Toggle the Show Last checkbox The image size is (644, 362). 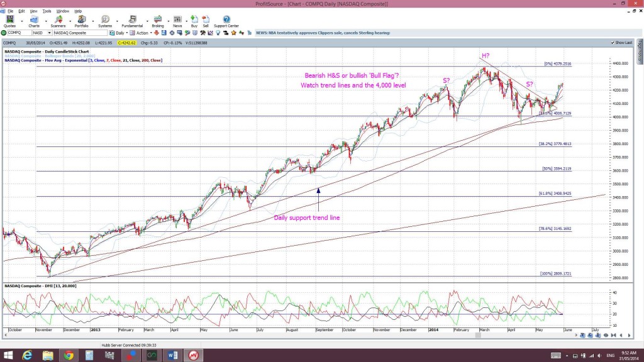[x=613, y=43]
